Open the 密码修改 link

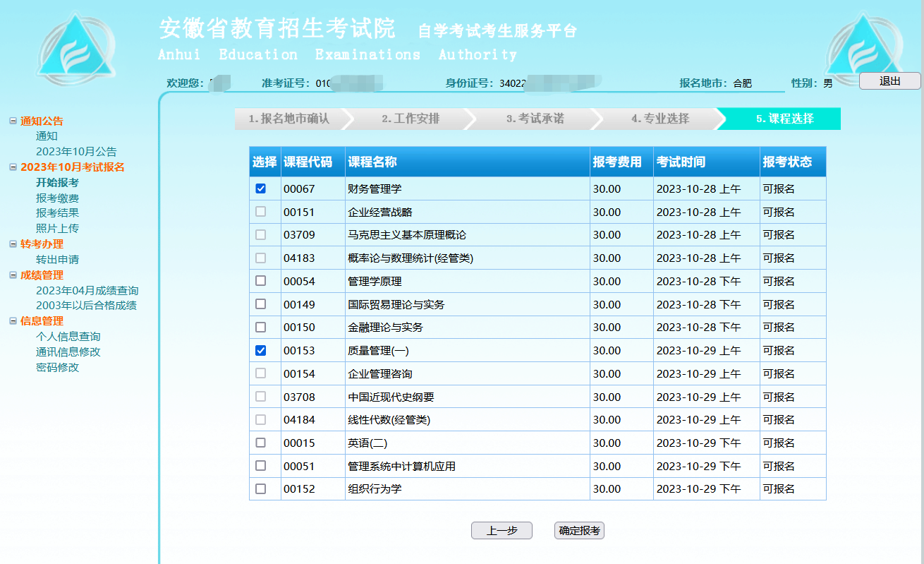coord(57,367)
